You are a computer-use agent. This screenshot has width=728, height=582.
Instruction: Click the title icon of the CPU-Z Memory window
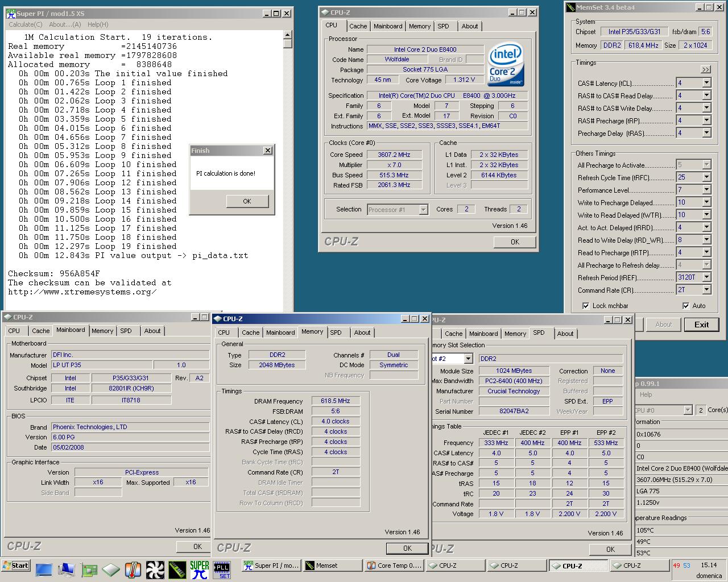click(x=218, y=319)
